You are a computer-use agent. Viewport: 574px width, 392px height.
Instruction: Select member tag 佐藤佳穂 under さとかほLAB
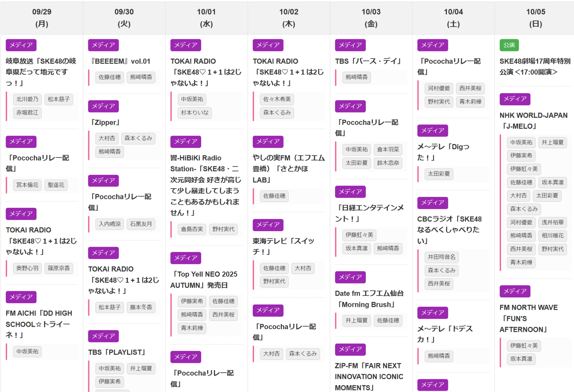tap(274, 196)
